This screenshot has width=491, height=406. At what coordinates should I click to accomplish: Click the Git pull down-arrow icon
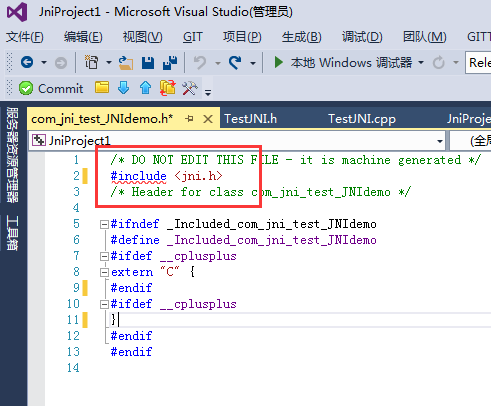coord(124,88)
